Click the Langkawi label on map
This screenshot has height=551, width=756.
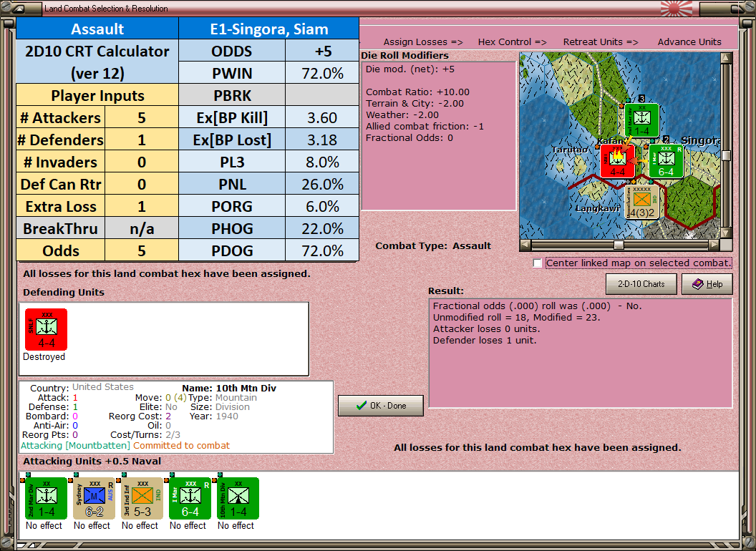pos(598,208)
